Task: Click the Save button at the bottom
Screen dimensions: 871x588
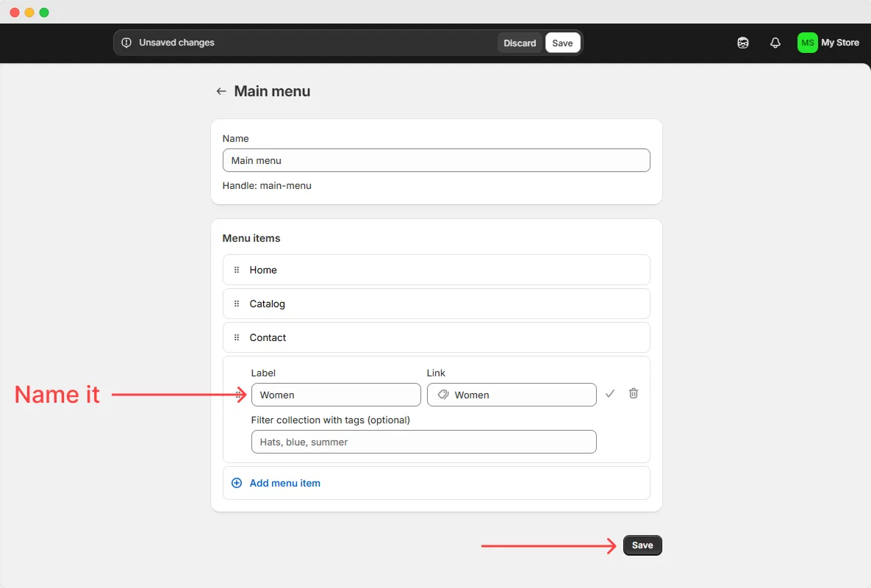Action: pyautogui.click(x=642, y=545)
